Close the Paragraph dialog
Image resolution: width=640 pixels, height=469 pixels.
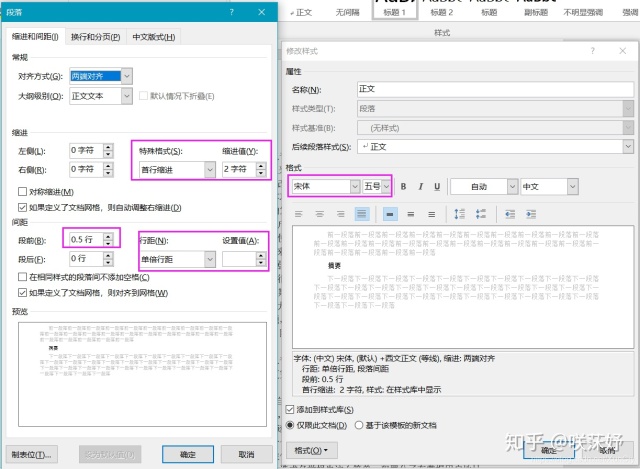(x=262, y=12)
